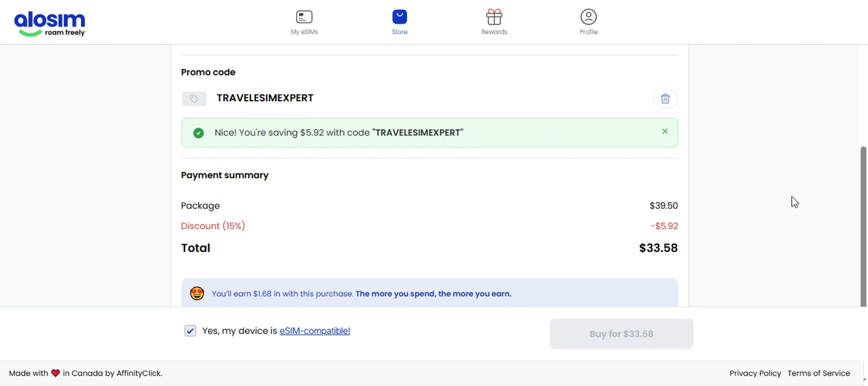Image resolution: width=868 pixels, height=386 pixels.
Task: Click 'Made with' AffinityClick footer text
Action: (x=86, y=373)
